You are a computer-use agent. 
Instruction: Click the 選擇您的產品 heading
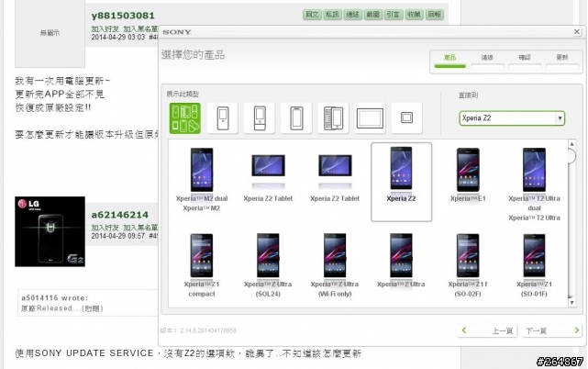coord(194,55)
